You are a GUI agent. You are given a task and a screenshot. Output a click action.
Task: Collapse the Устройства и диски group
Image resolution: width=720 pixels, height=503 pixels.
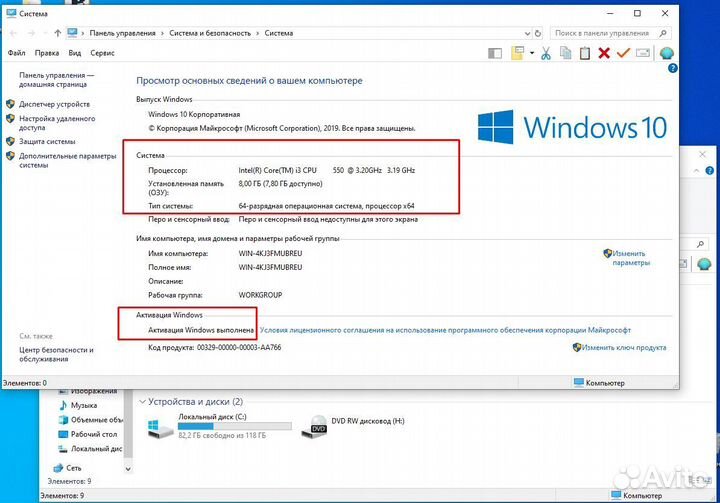pos(142,402)
